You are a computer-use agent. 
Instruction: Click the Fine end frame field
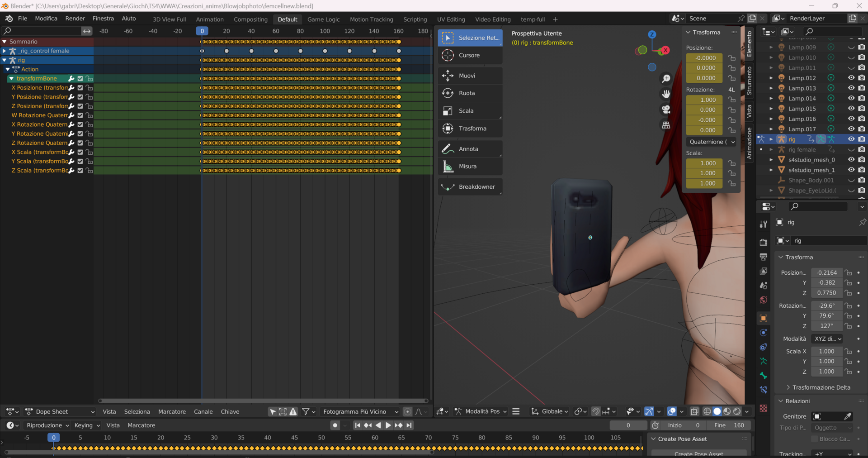pyautogui.click(x=729, y=425)
